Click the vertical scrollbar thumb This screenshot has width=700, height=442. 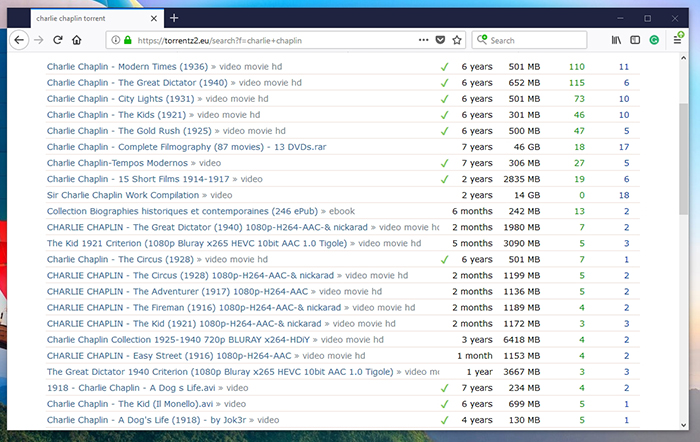click(683, 159)
